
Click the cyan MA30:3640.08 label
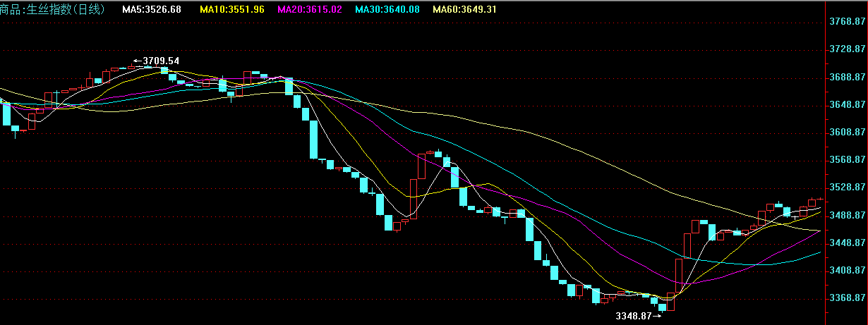387,9
